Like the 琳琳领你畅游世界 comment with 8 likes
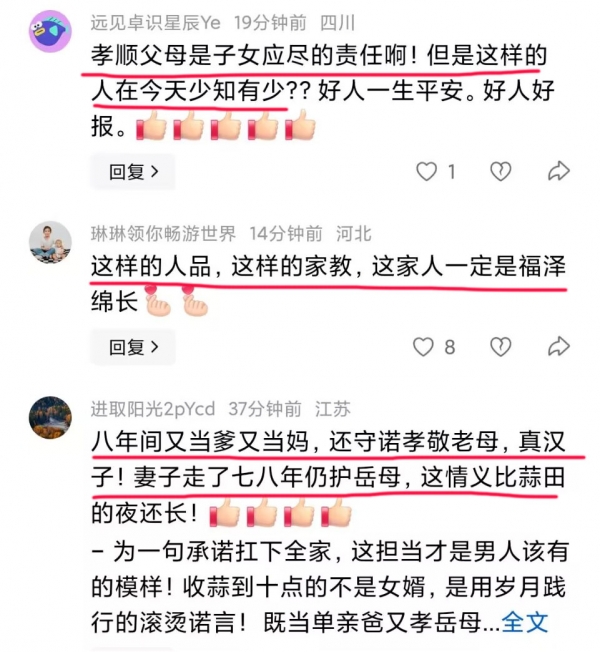The width and height of the screenshot is (600, 652). (x=423, y=347)
